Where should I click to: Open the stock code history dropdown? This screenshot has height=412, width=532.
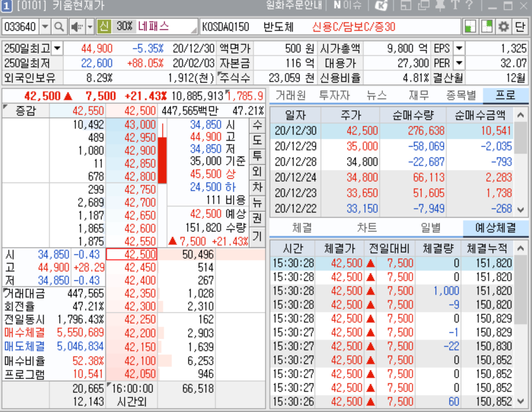point(45,27)
